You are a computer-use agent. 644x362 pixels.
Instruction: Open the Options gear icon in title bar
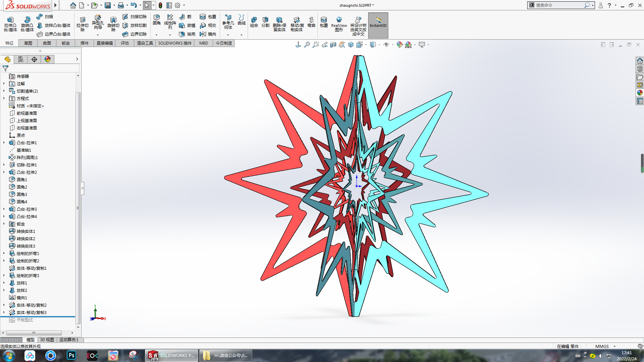[x=178, y=5]
